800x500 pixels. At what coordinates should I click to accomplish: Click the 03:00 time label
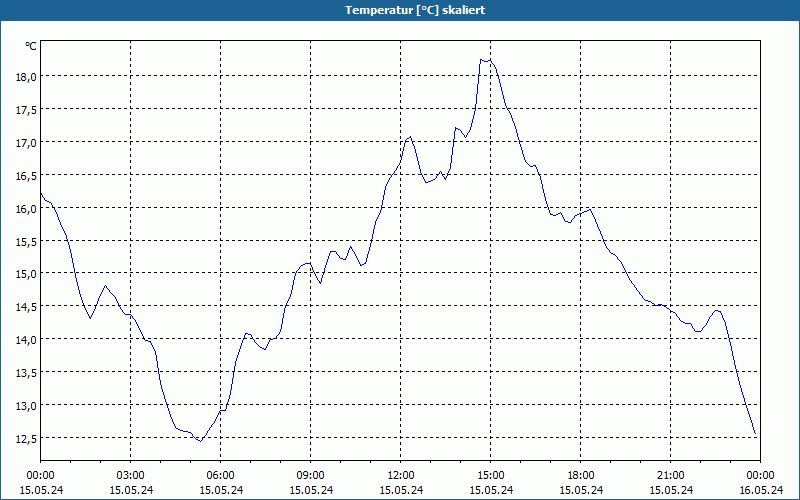(x=131, y=476)
